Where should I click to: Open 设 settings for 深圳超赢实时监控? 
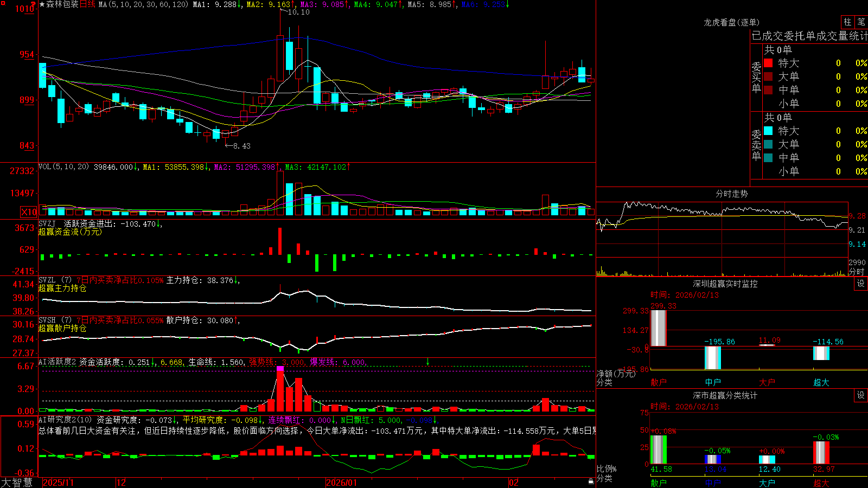[861, 284]
